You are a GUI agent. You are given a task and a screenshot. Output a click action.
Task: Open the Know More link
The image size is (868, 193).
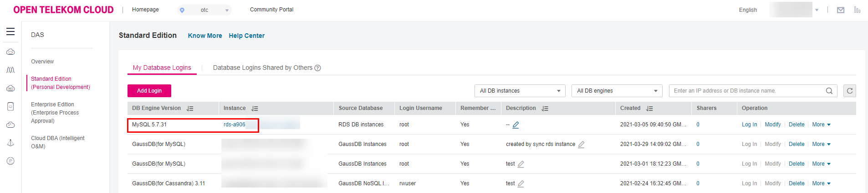coord(205,36)
